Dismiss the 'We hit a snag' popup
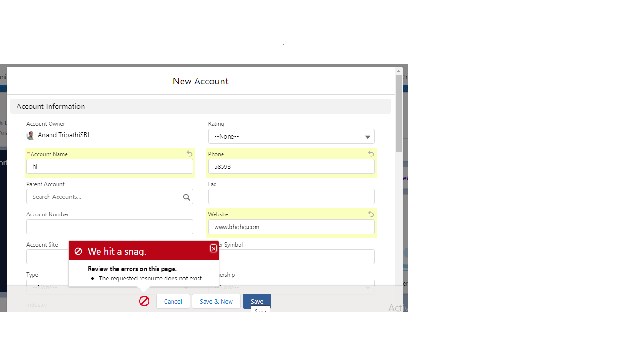The width and height of the screenshot is (644, 362). 213,248
